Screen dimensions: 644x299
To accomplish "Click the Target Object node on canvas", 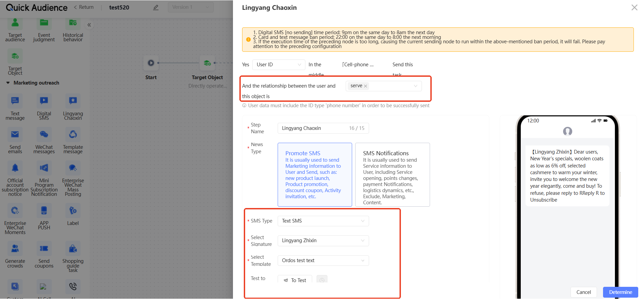I will [207, 63].
